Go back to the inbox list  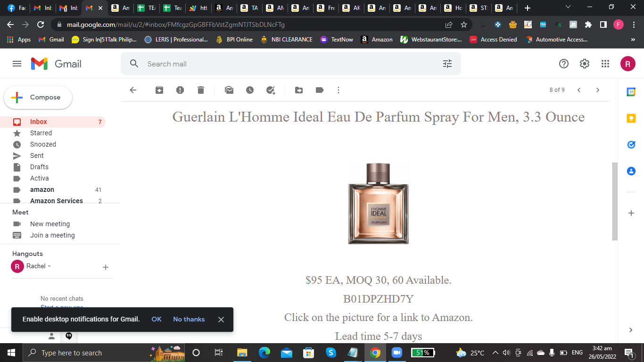pyautogui.click(x=133, y=90)
